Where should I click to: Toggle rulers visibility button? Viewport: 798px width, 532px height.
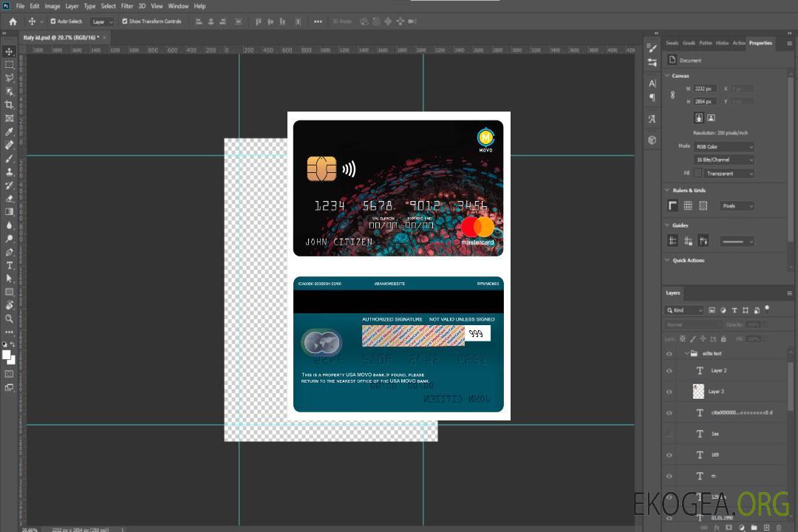tap(672, 205)
